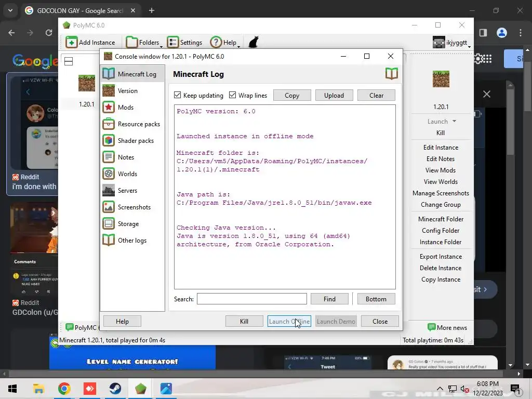Open Chrome three-dot menu
This screenshot has width=532, height=399.
521,33
